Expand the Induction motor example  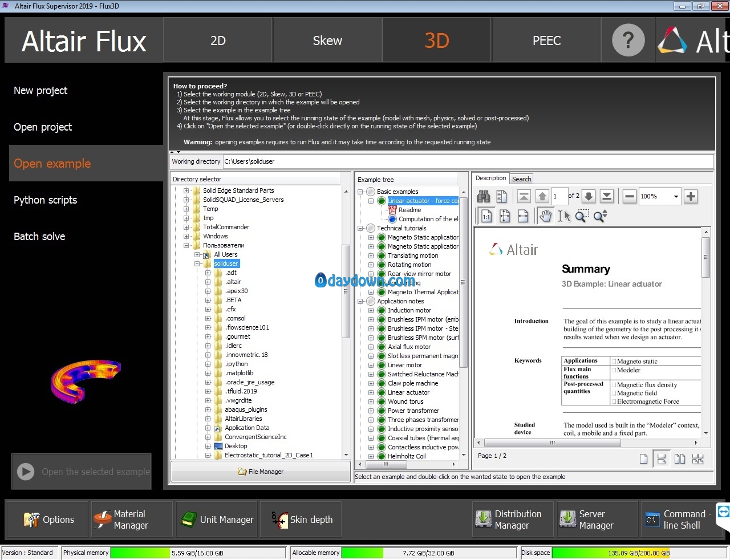(371, 310)
